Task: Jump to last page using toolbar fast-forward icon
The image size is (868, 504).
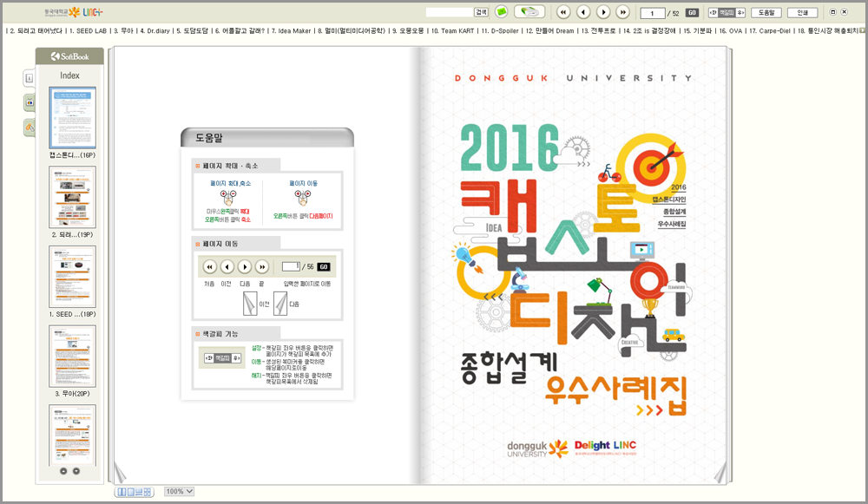Action: pyautogui.click(x=622, y=12)
